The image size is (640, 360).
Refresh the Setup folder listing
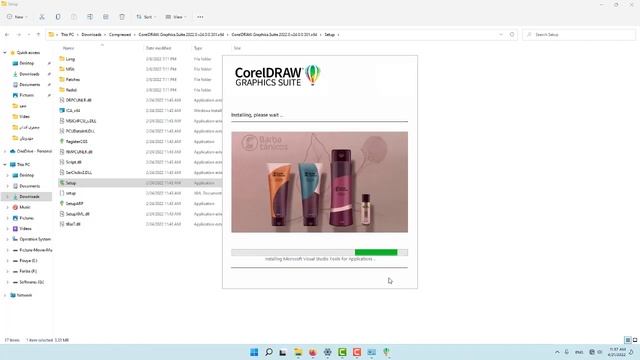pyautogui.click(x=512, y=35)
